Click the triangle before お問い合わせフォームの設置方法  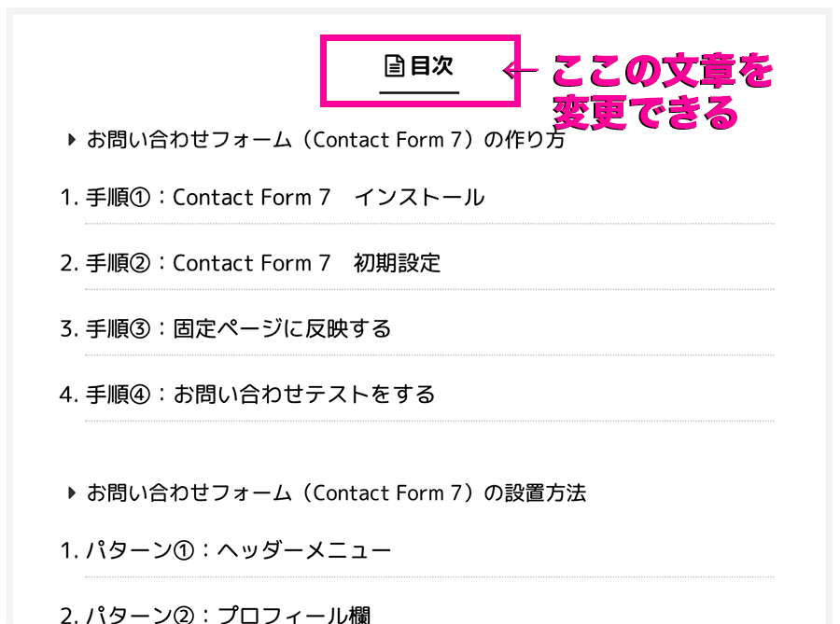(71, 492)
